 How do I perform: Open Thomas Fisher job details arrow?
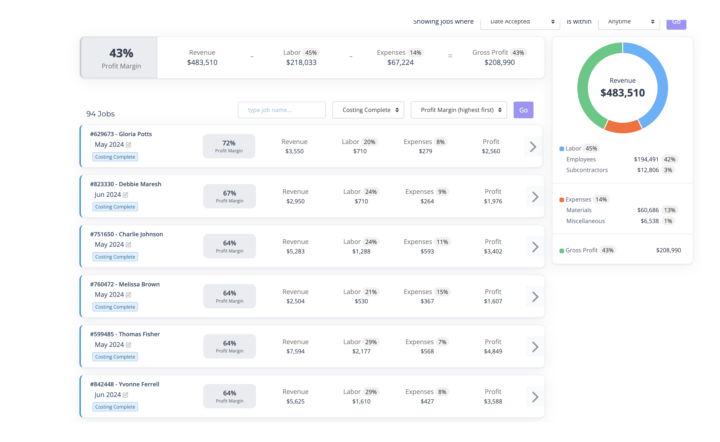click(535, 347)
